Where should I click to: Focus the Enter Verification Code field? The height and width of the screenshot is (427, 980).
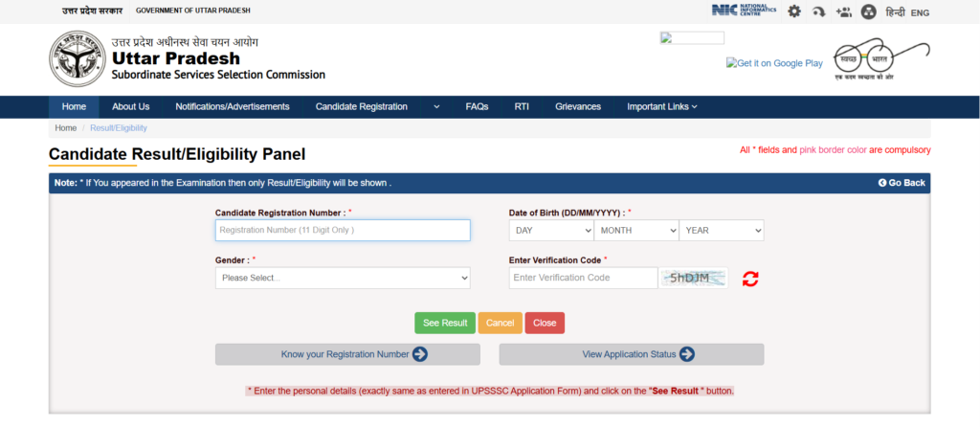[x=583, y=279]
